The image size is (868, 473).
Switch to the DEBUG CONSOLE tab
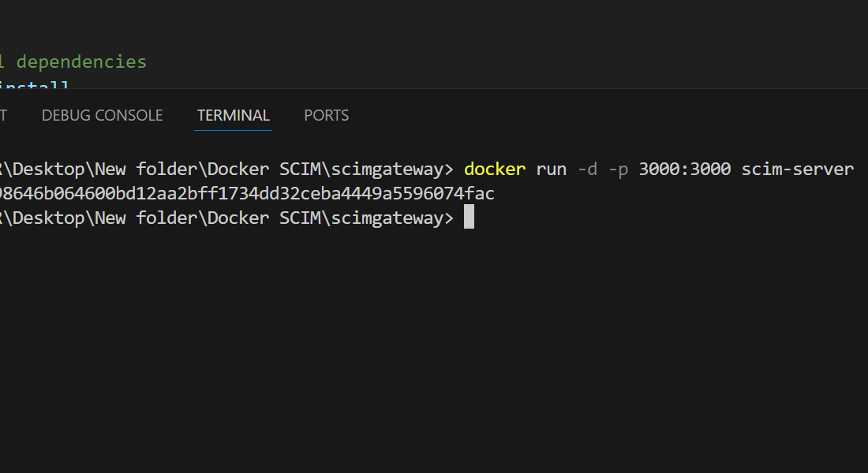coord(102,115)
